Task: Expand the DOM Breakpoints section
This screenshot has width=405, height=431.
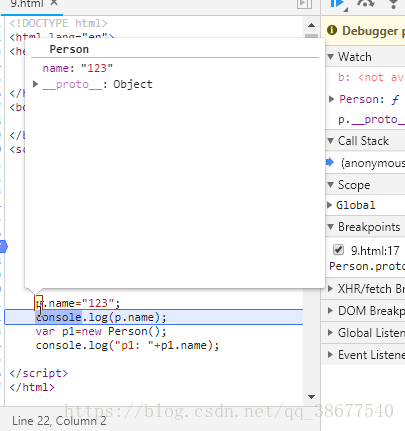Action: click(330, 311)
